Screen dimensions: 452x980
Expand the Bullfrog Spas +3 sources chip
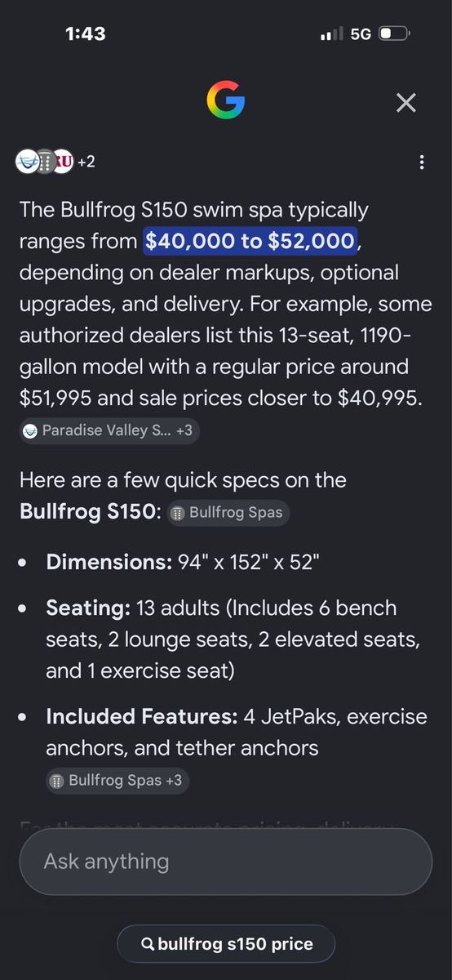tap(117, 780)
